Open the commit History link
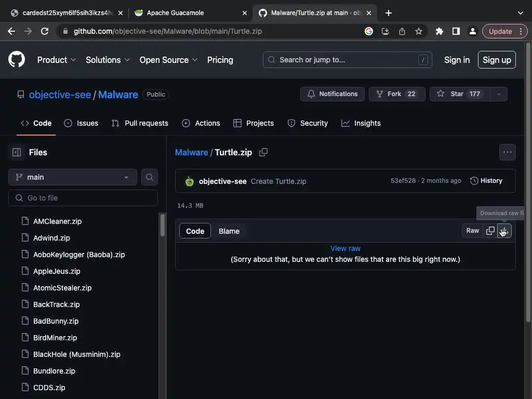The width and height of the screenshot is (532, 399). point(486,181)
